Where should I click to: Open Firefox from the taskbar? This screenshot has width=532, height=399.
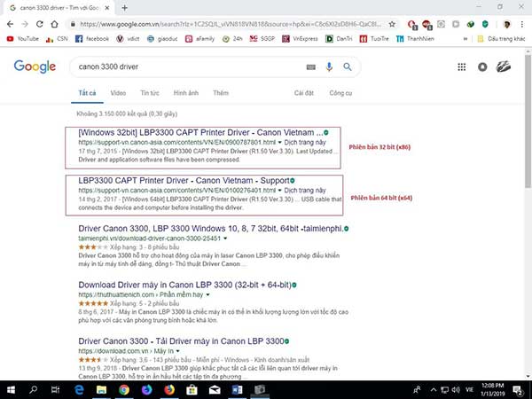pos(169,390)
